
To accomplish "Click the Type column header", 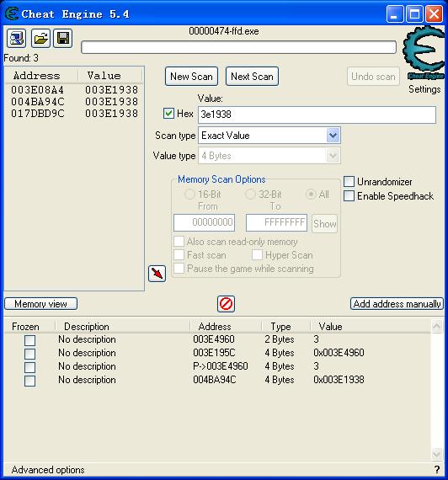I will pyautogui.click(x=280, y=327).
